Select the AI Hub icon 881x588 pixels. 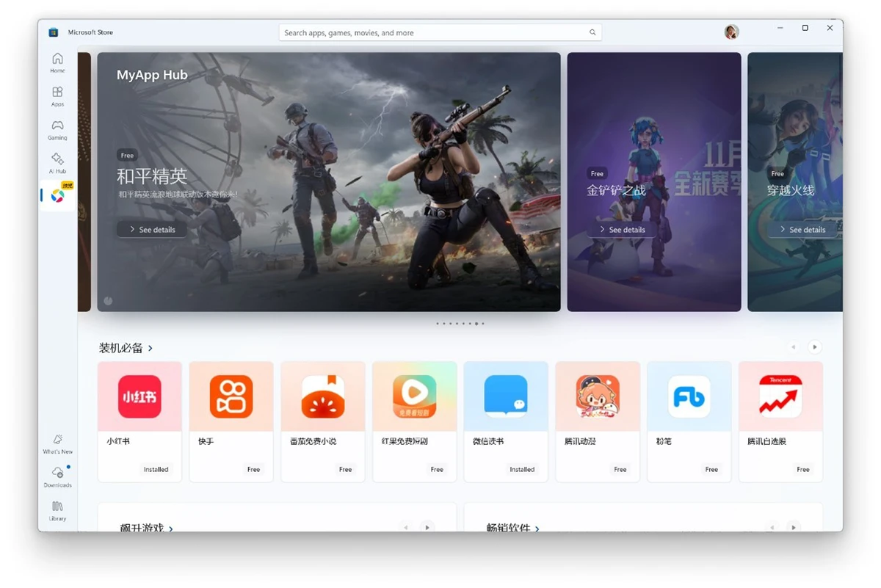pyautogui.click(x=57, y=160)
